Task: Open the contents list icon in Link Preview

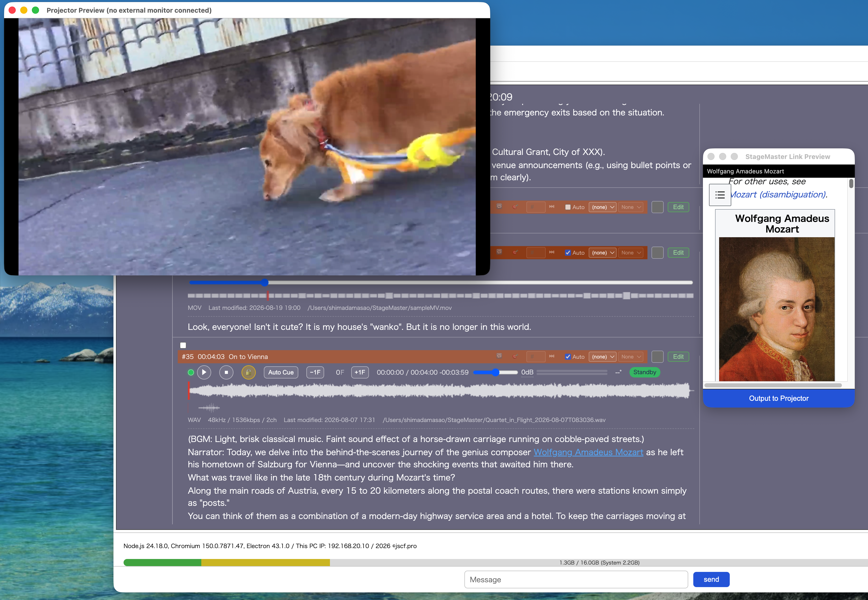Action: [720, 195]
